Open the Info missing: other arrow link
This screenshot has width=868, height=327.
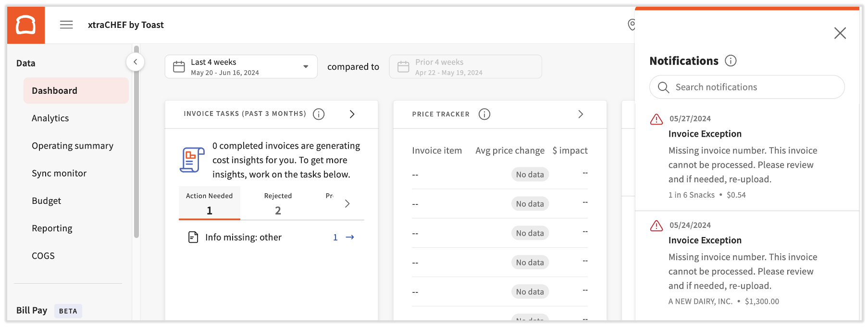click(349, 237)
